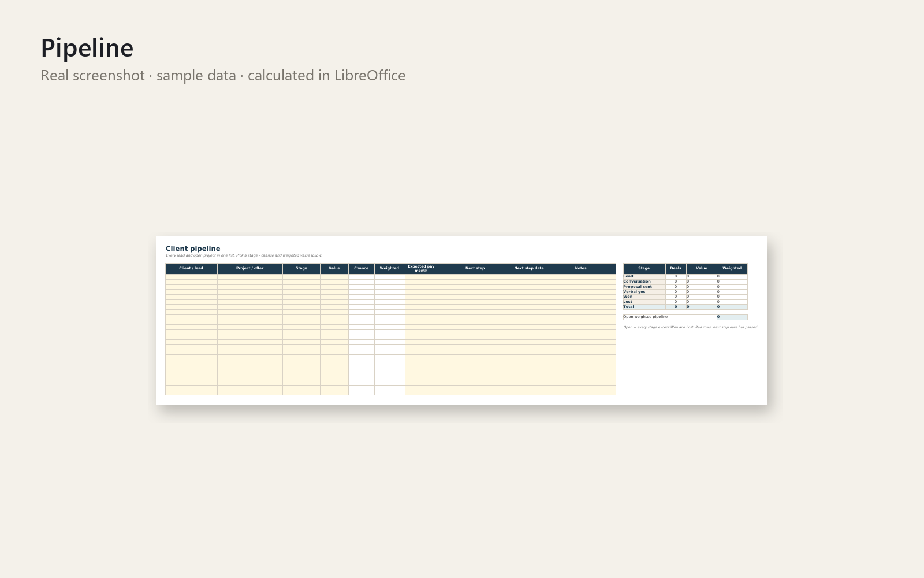Select the 'Next step date' column header
The height and width of the screenshot is (578, 924).
pyautogui.click(x=530, y=268)
